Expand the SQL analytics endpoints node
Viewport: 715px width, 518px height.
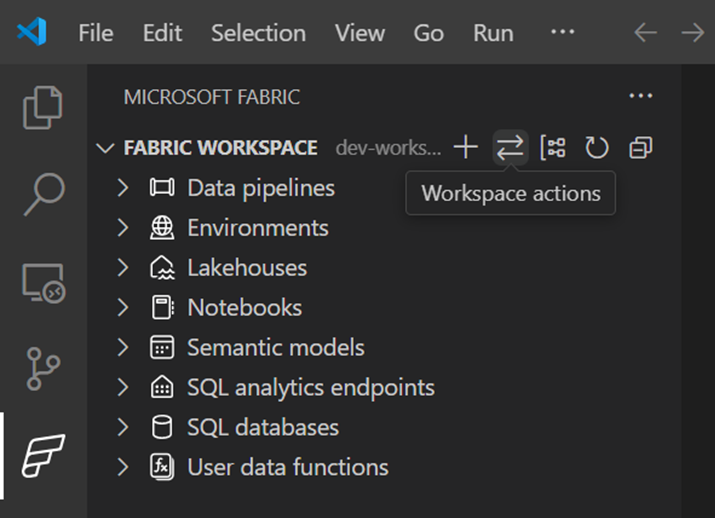(x=123, y=387)
